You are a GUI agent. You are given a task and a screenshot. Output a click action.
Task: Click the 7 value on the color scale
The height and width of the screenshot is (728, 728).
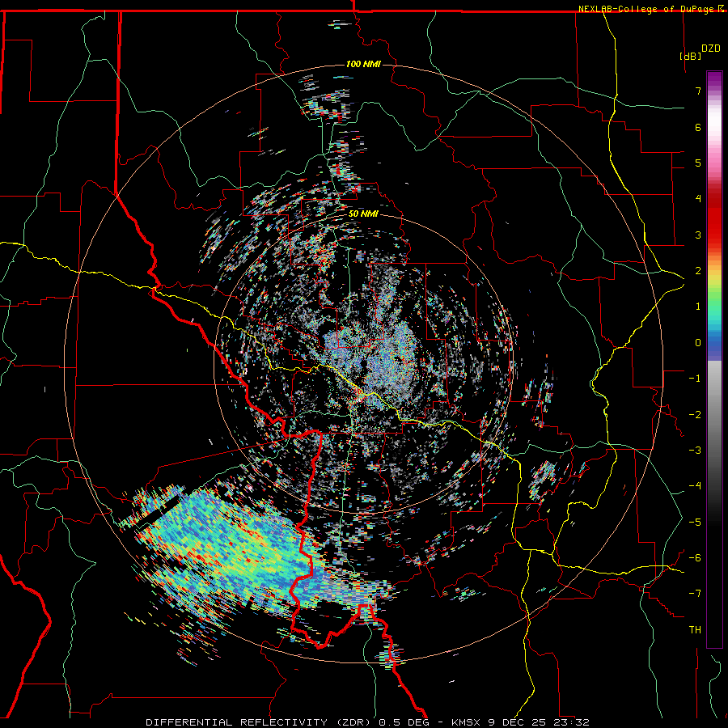tap(698, 91)
